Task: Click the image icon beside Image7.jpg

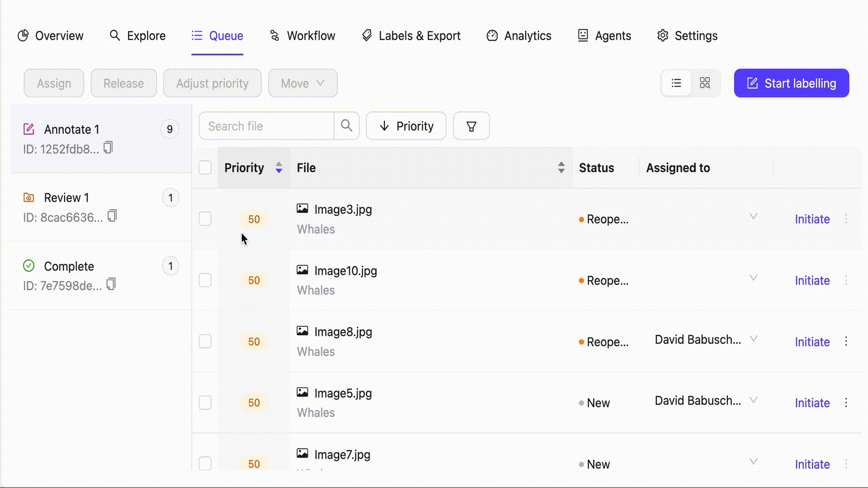Action: click(302, 454)
